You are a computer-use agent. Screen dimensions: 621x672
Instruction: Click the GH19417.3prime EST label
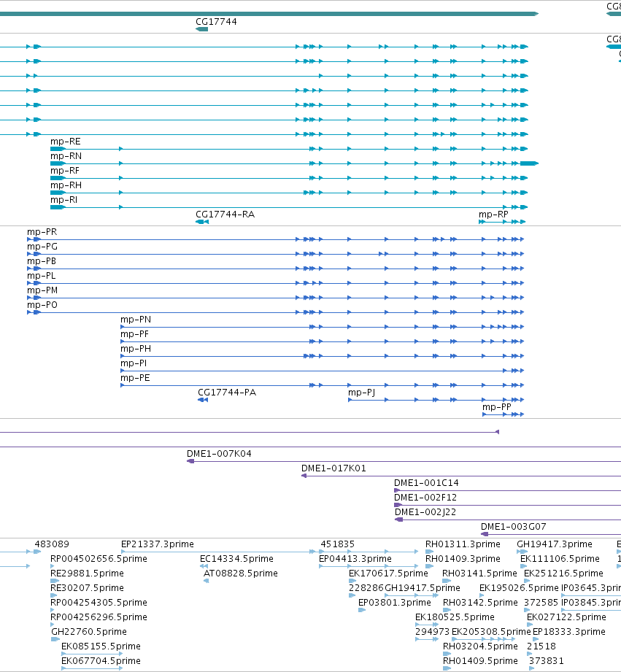click(x=555, y=544)
